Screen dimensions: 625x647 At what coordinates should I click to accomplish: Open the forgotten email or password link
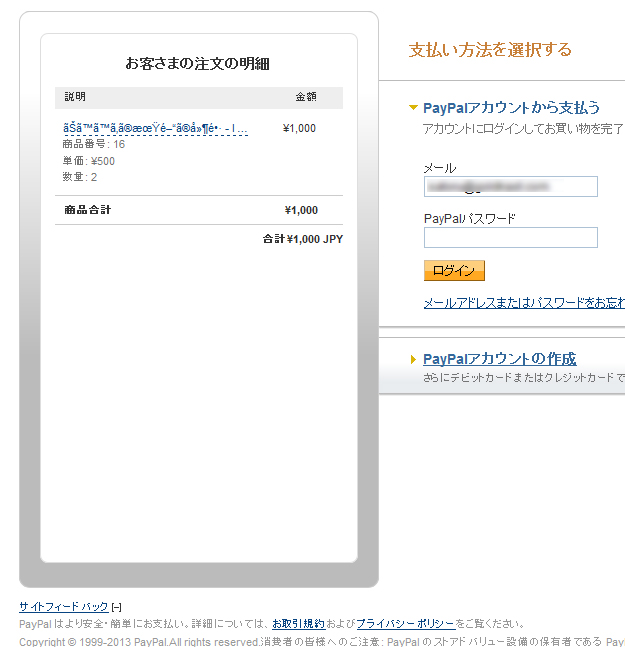tap(524, 302)
